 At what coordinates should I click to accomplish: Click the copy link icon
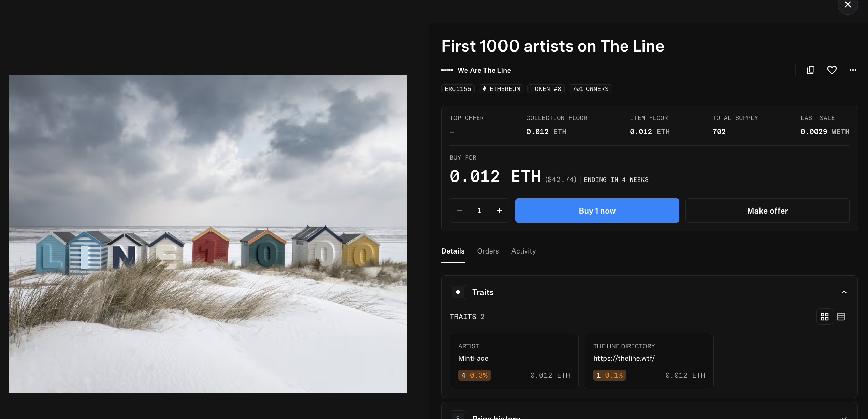point(811,70)
